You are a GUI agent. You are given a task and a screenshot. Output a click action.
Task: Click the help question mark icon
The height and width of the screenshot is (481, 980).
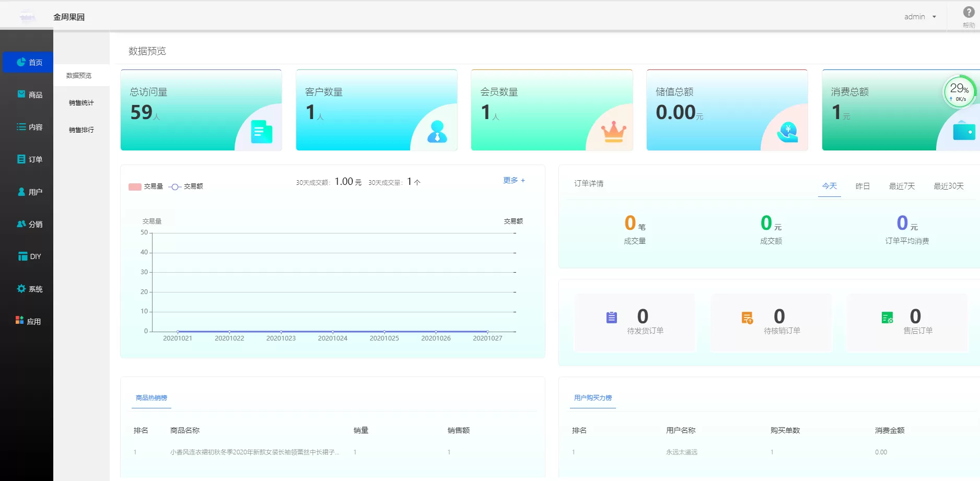tap(968, 13)
